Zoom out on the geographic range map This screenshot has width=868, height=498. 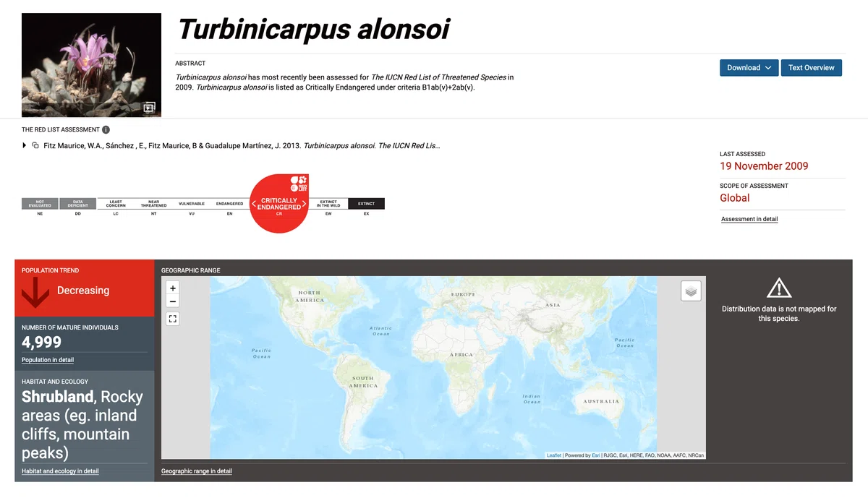pyautogui.click(x=173, y=301)
